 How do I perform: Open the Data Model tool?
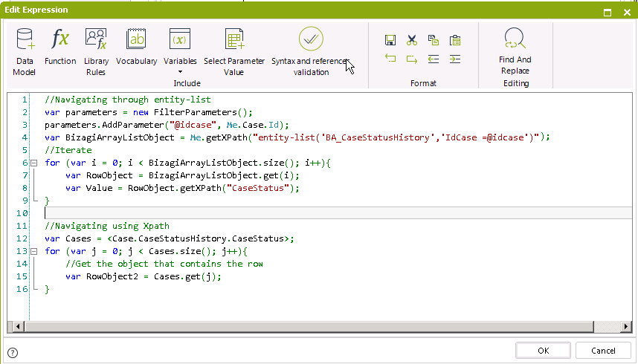(x=25, y=52)
